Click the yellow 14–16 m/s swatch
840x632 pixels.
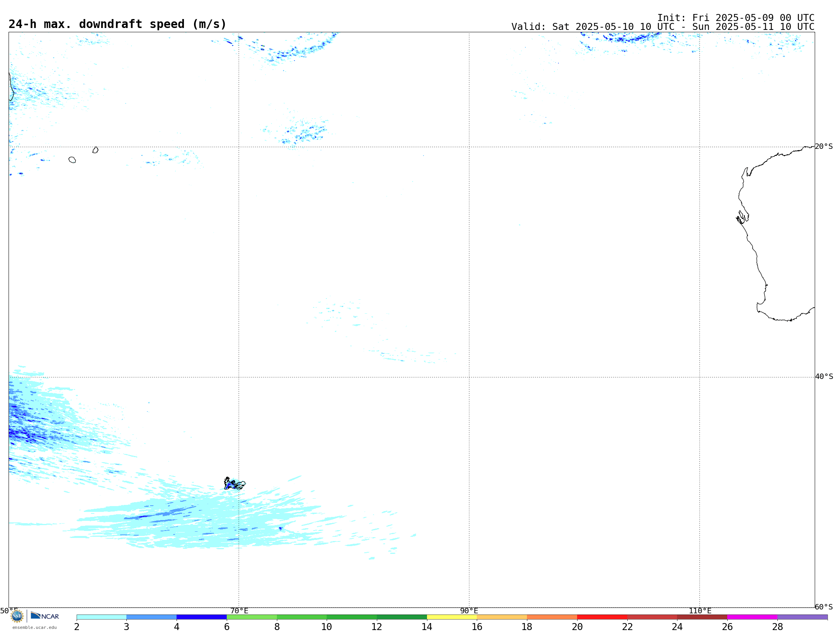452,617
